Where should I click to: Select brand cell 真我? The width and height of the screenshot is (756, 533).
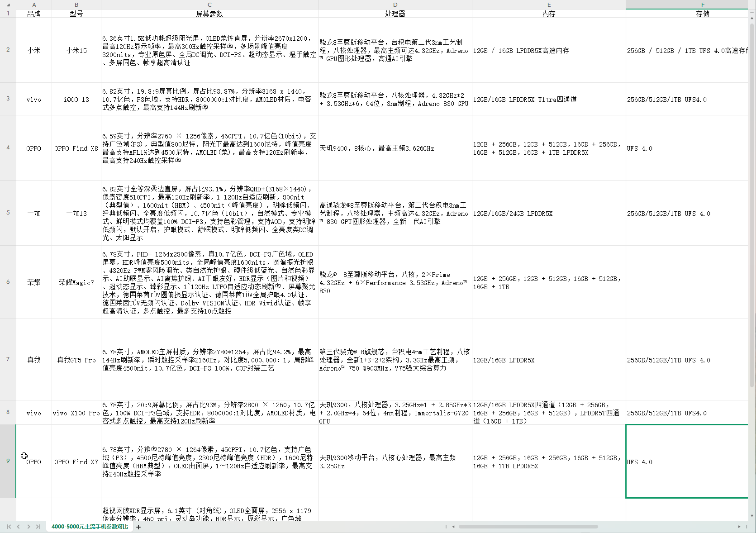(x=34, y=360)
